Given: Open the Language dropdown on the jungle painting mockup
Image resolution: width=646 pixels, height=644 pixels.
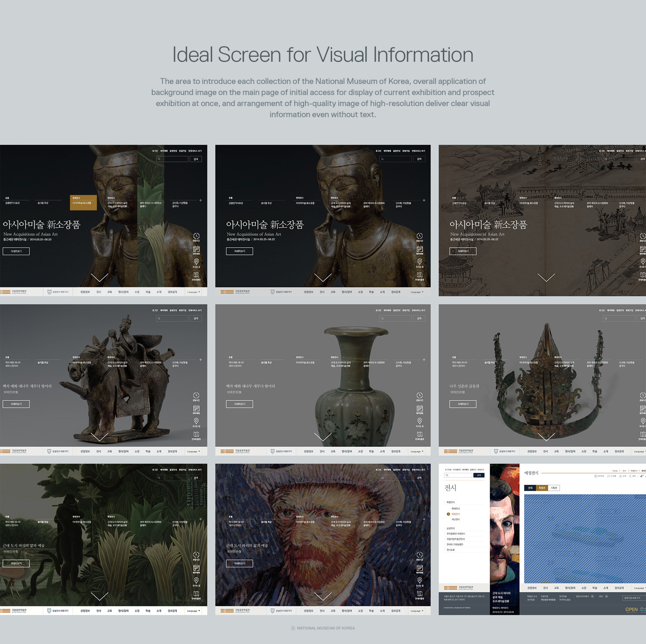Looking at the screenshot, I should 193,611.
